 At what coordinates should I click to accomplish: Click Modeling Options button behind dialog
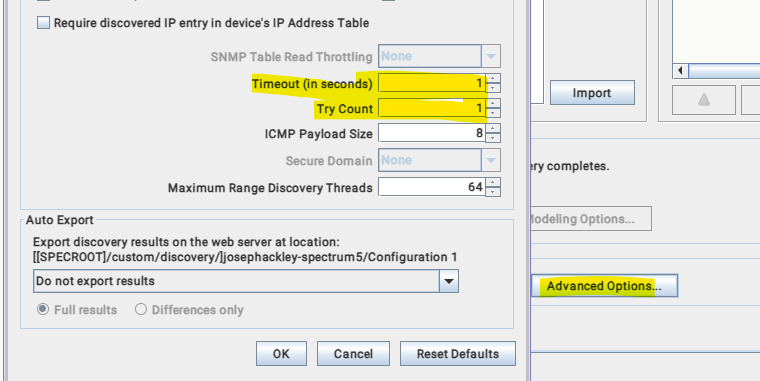591,219
